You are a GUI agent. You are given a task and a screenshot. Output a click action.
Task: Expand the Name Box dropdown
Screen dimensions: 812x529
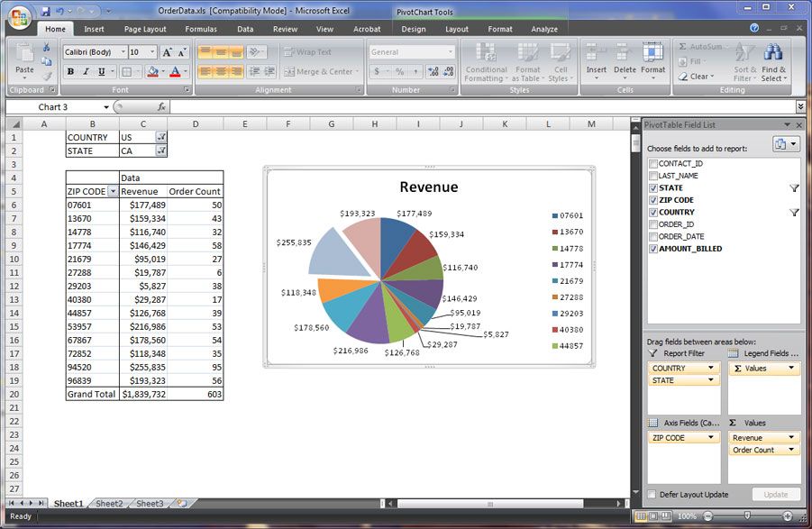(106, 107)
